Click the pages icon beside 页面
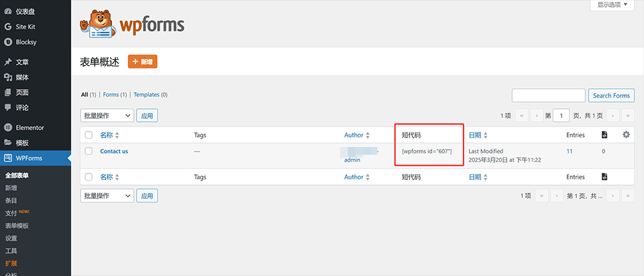Viewport: 644px width, 276px height. point(7,93)
